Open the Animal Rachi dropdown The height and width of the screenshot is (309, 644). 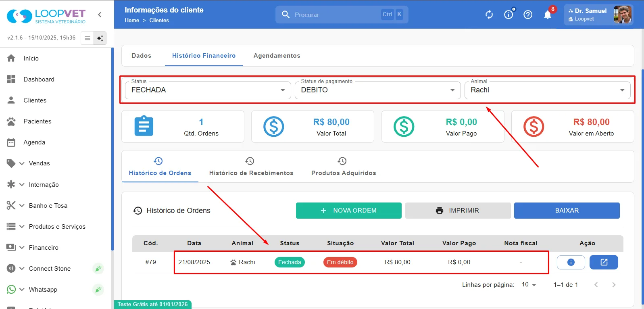(x=548, y=90)
